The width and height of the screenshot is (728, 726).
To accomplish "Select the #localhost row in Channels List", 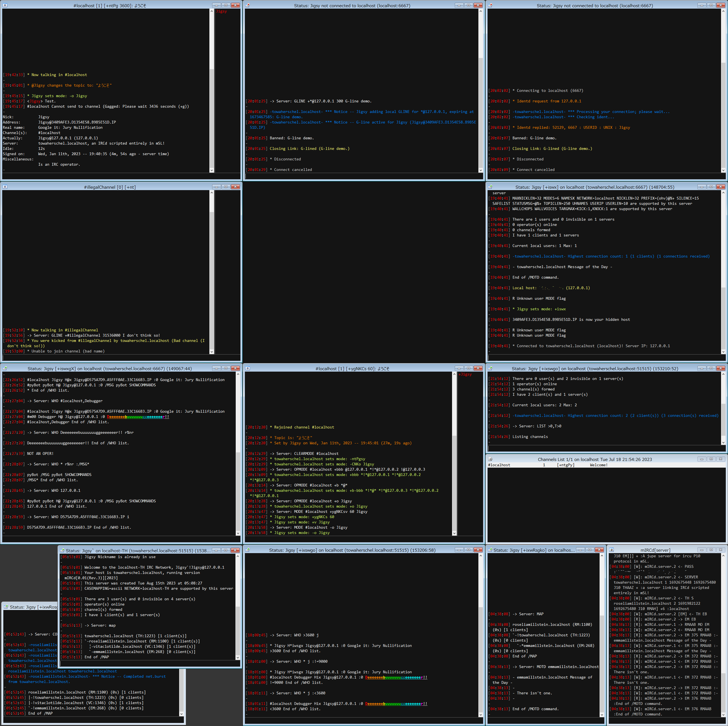I will pyautogui.click(x=606, y=465).
